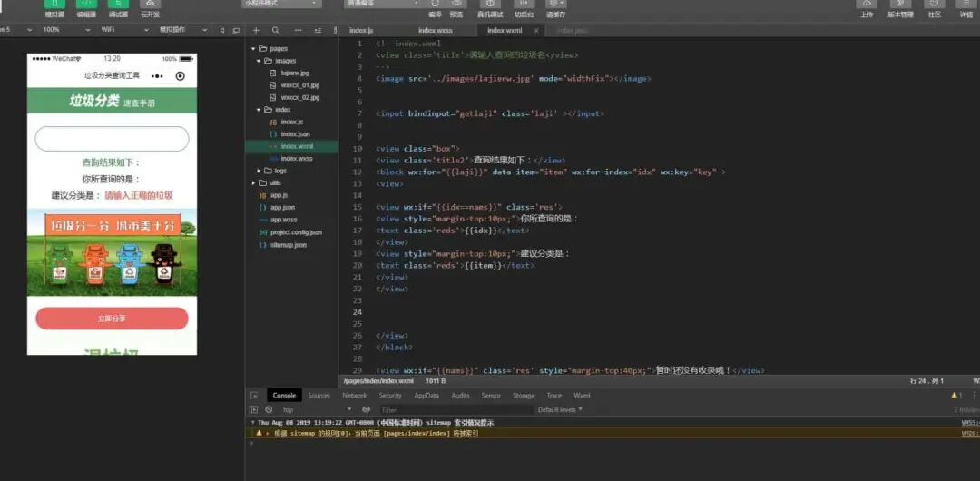Open index.wxss in file tree
The width and height of the screenshot is (980, 481).
coord(296,158)
